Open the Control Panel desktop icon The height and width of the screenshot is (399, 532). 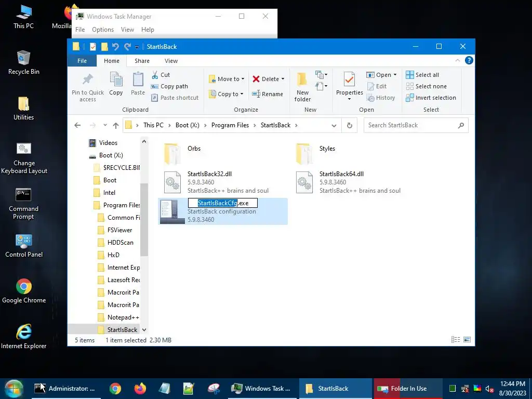point(24,246)
